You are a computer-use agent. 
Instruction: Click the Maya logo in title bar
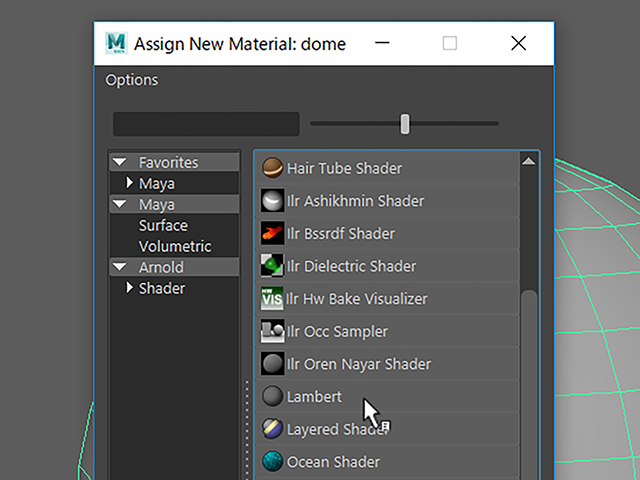click(116, 43)
